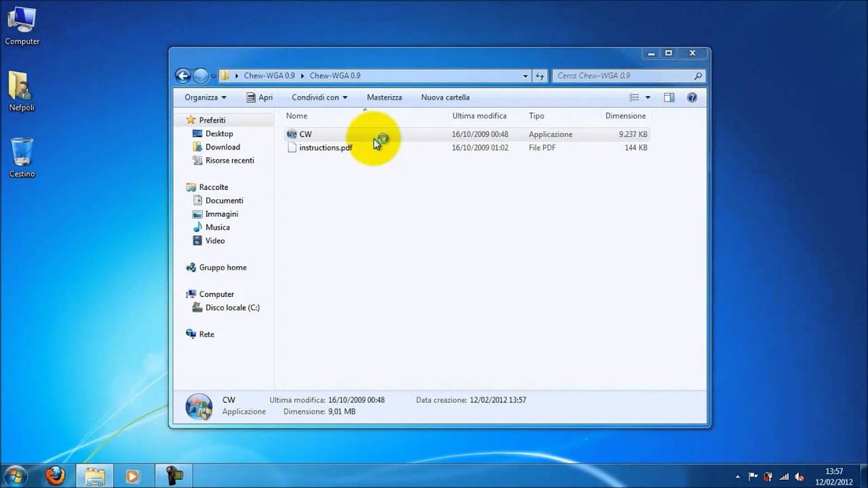This screenshot has height=488, width=868.
Task: Click the magnifier search icon
Action: click(x=698, y=76)
